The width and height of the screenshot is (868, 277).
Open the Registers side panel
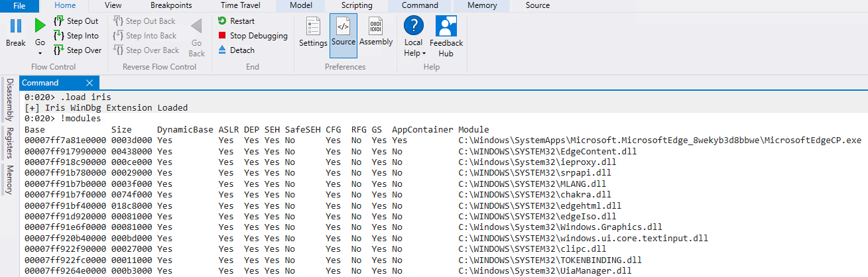point(9,142)
